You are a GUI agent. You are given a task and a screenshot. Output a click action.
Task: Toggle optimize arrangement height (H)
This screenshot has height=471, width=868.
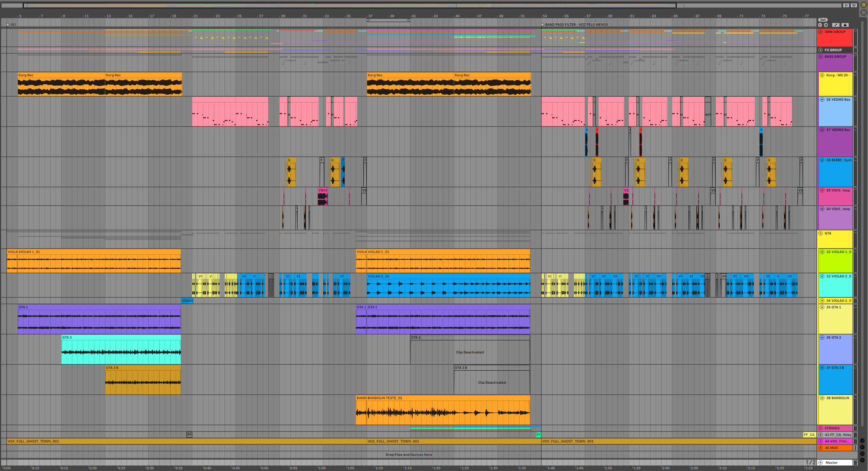coord(846,5)
